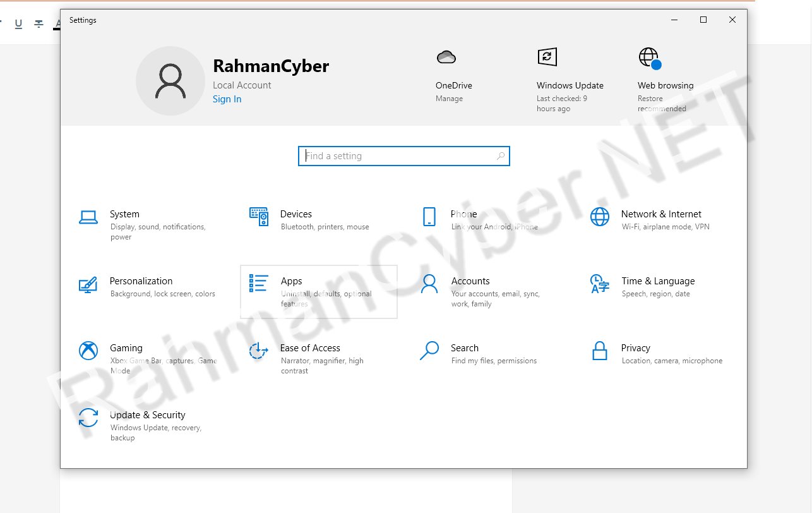The height and width of the screenshot is (513, 812).
Task: Open the Web browsing globe icon
Action: tap(649, 57)
